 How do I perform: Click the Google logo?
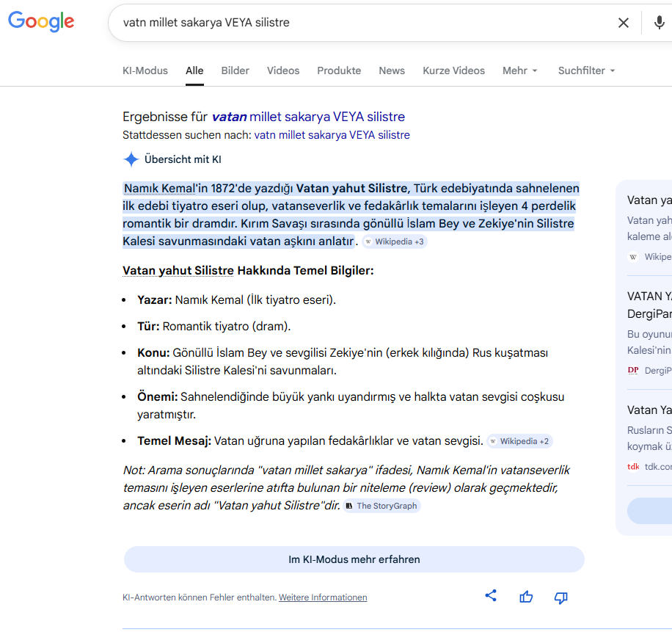click(41, 21)
